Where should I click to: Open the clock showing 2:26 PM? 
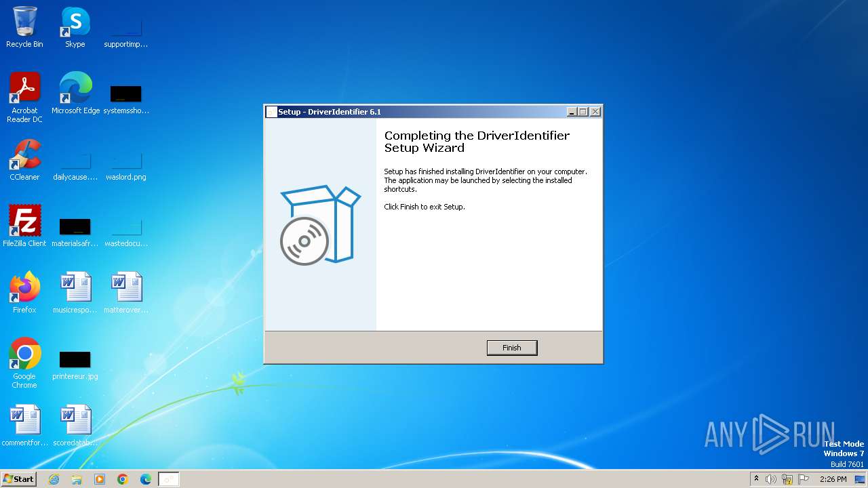point(833,479)
